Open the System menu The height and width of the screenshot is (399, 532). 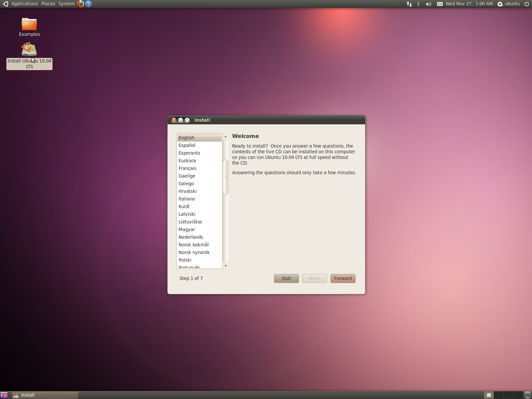pos(66,4)
